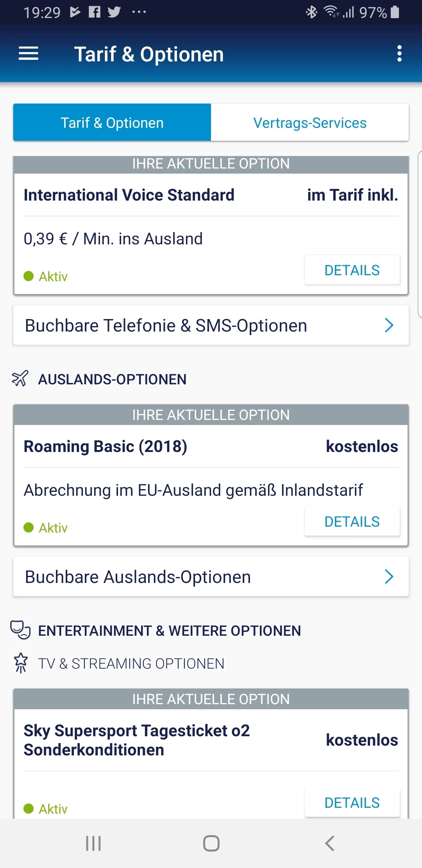Tap the airplane Auslands-Optionen icon
This screenshot has height=868, width=422.
[20, 378]
